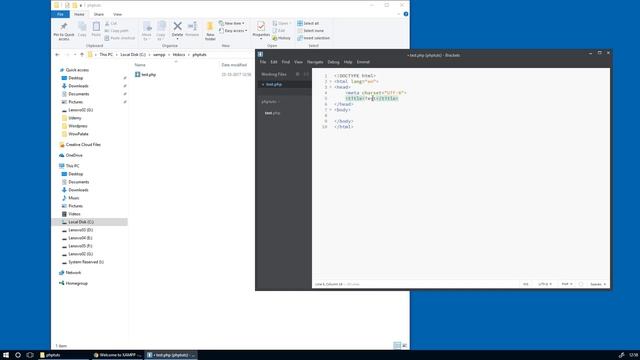Screen dimensions: 640x360
Task: Switch Explorer to details view icon
Action: click(x=397, y=346)
